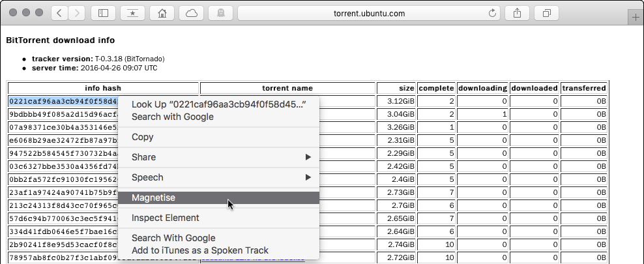Reload the page with the refresh icon
Screen dimensions: 644x264
(492, 13)
